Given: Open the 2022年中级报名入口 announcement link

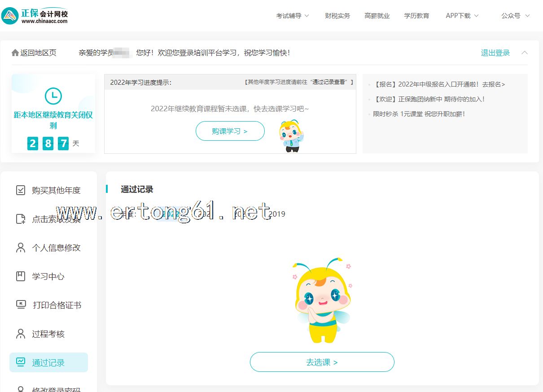Looking at the screenshot, I should coord(439,84).
